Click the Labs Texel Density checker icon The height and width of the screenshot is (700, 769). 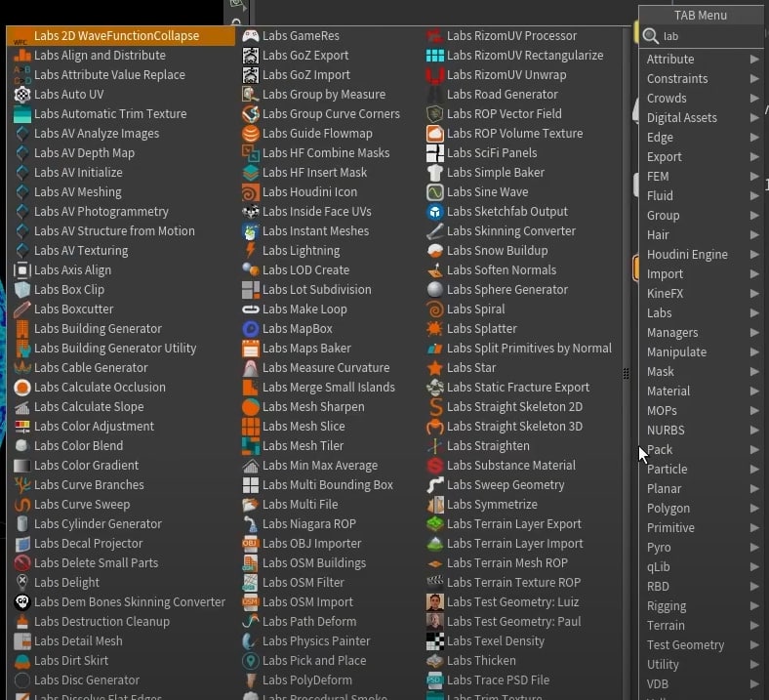[435, 641]
